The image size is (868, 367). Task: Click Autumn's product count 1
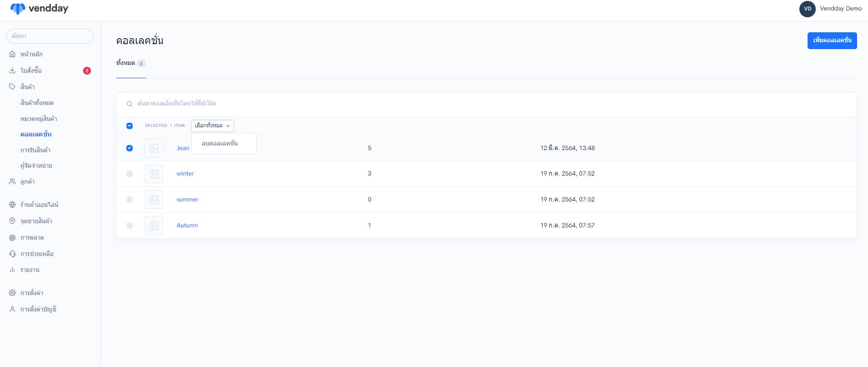click(x=369, y=226)
